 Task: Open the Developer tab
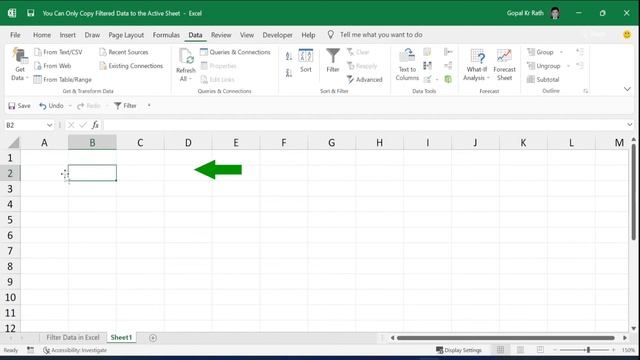tap(277, 35)
